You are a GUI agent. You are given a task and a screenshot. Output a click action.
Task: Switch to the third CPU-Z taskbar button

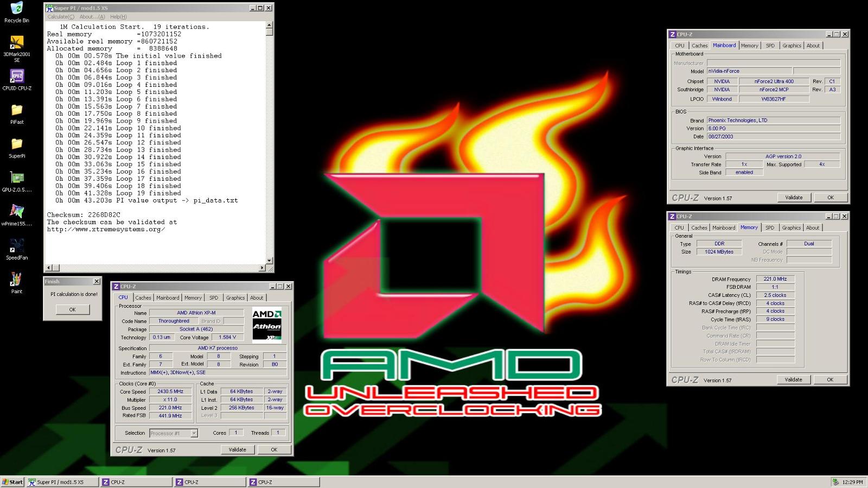point(284,482)
